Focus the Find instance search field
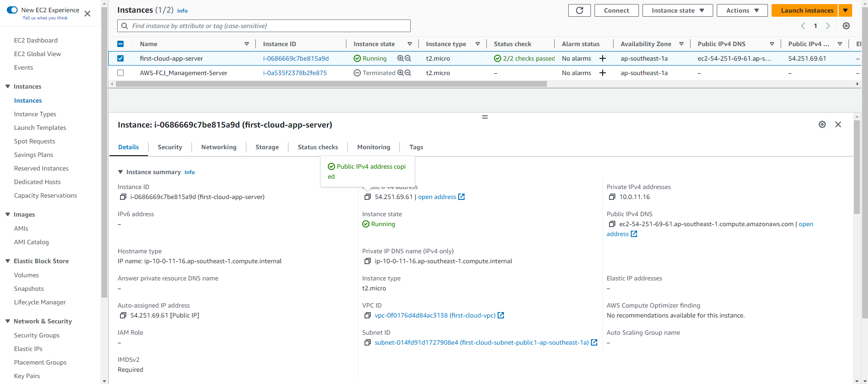Screen dimensions: 868x384 pyautogui.click(x=264, y=26)
